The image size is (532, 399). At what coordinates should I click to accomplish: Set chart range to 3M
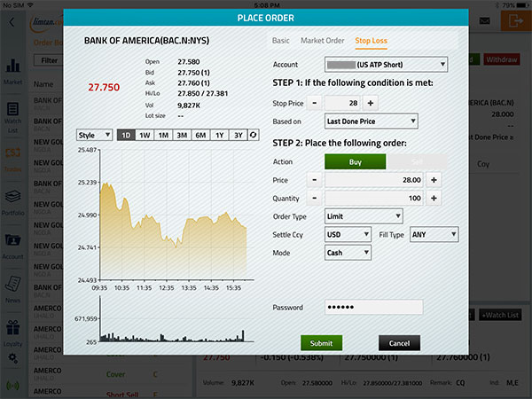[182, 135]
